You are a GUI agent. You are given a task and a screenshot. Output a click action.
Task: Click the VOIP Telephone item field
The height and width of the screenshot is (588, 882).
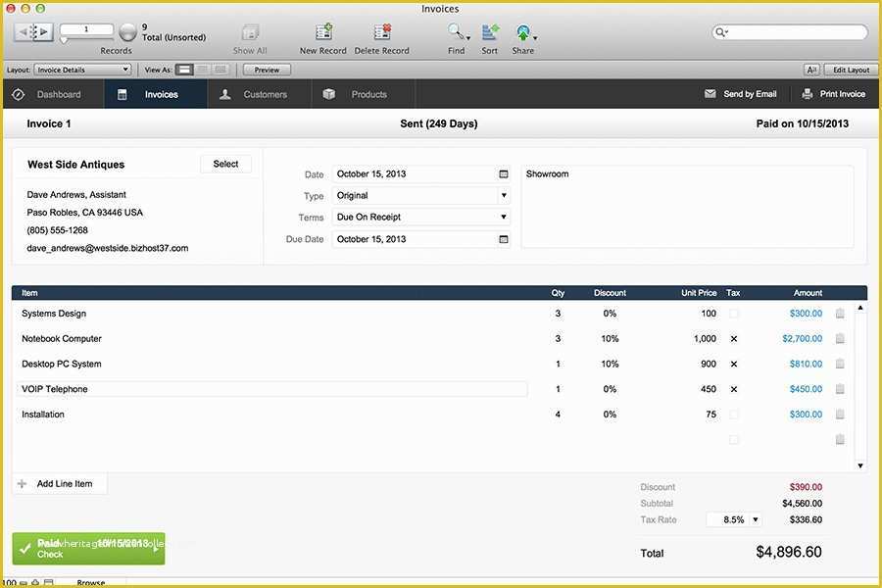pyautogui.click(x=272, y=389)
